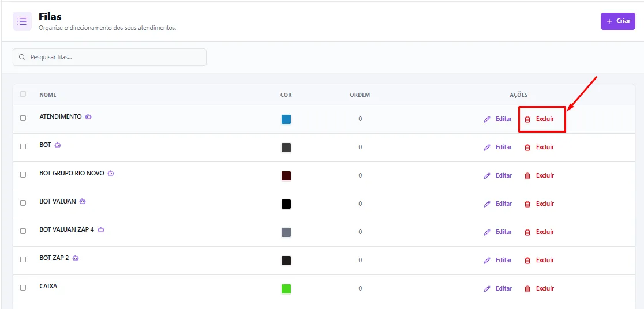Click Editar for BOT ZAP 2
Viewport: 644px width, 309px height.
498,261
